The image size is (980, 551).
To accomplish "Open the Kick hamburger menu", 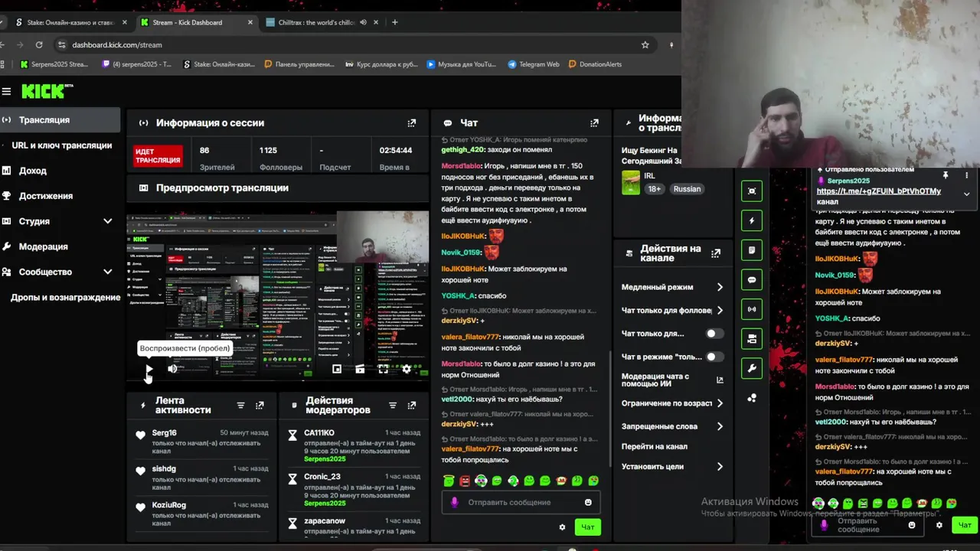I will pyautogui.click(x=6, y=92).
